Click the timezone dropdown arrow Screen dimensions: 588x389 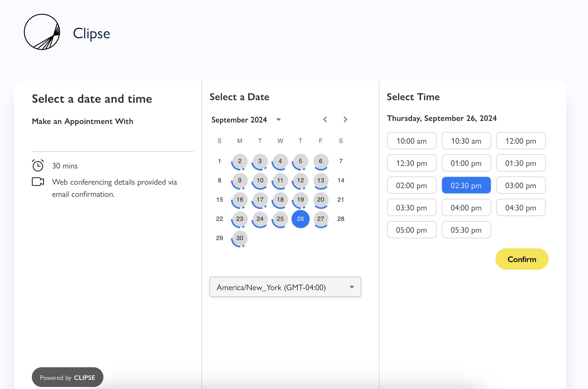click(352, 287)
